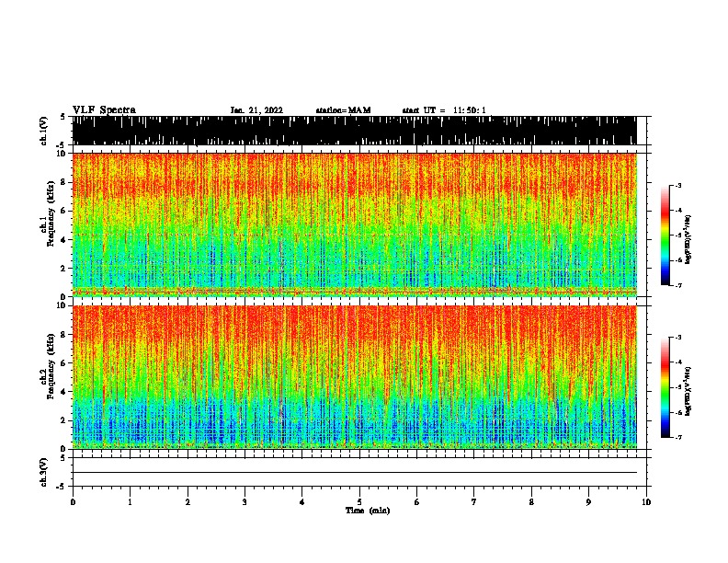Screen dimensions: 728x563
Task: Click the "-7" label on ch.1 color bar
Action: tap(678, 285)
